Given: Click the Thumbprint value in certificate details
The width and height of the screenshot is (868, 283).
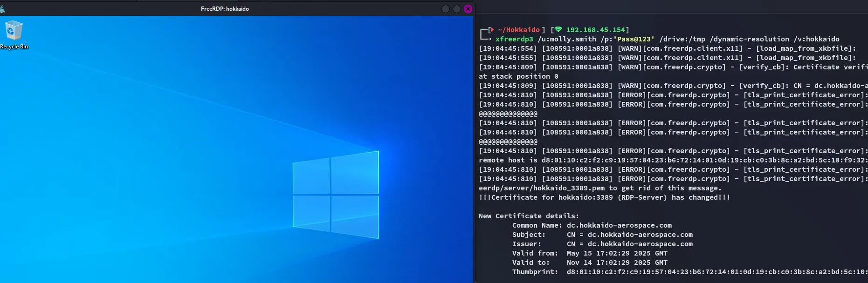Looking at the screenshot, I should 717,272.
